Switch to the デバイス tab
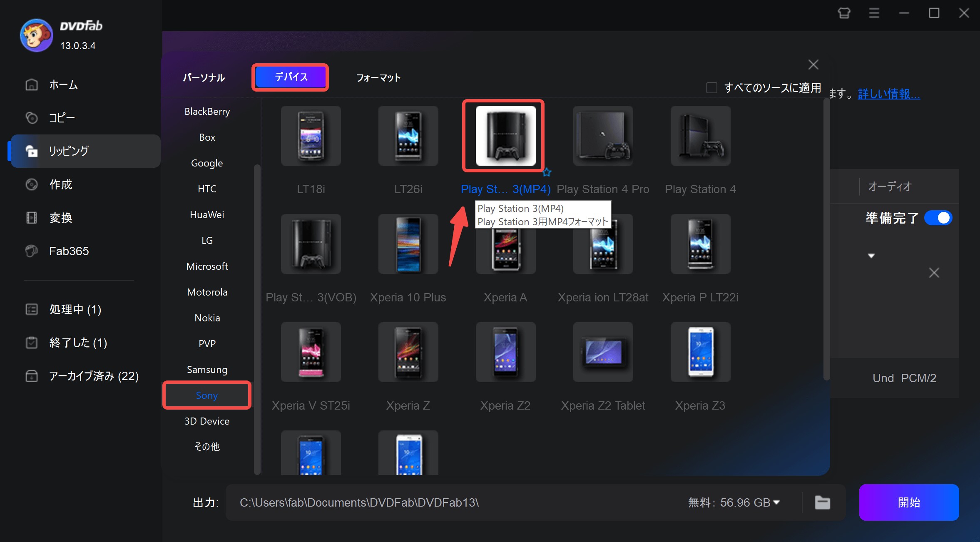The image size is (980, 542). [x=290, y=77]
